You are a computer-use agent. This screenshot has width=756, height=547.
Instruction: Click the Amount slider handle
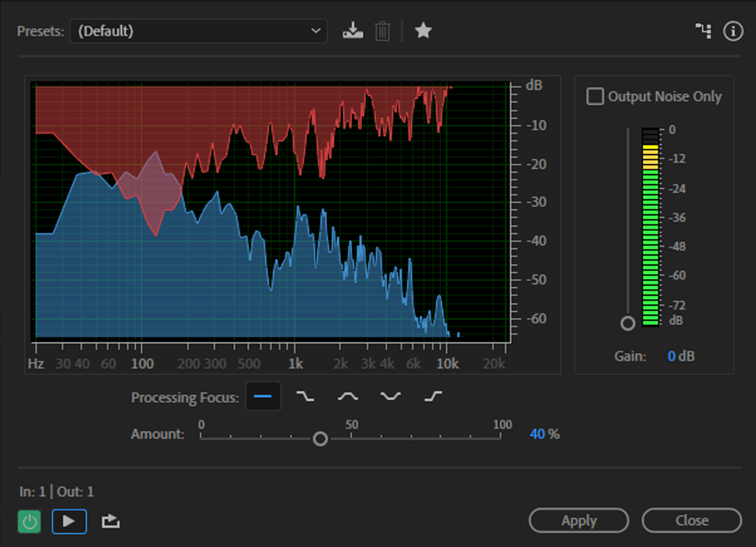(x=320, y=439)
